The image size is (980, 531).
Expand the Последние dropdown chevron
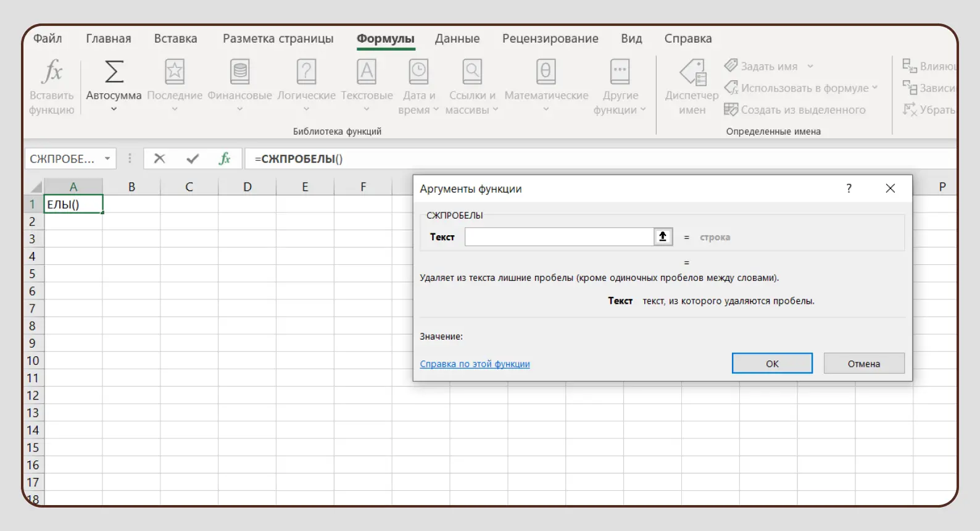[175, 109]
